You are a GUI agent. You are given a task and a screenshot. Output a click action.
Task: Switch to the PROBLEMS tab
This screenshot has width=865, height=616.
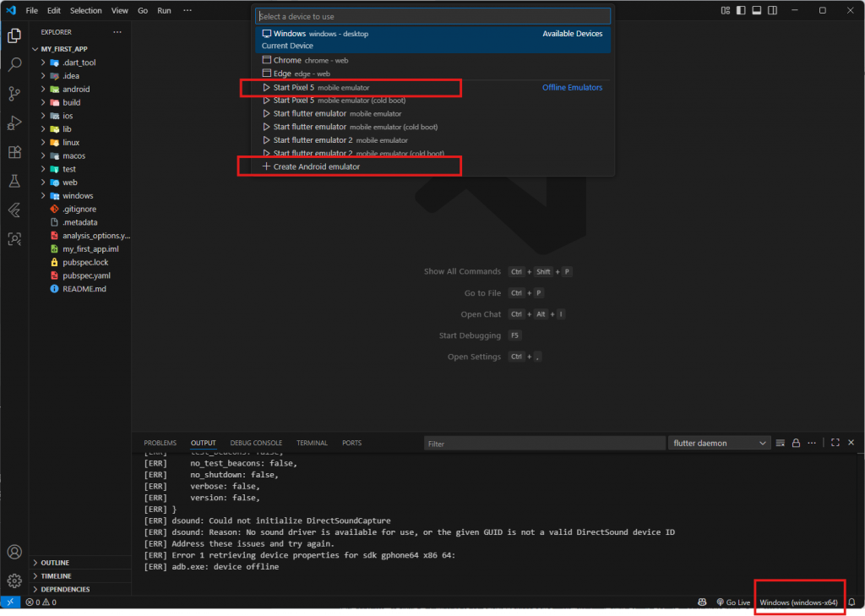click(160, 444)
